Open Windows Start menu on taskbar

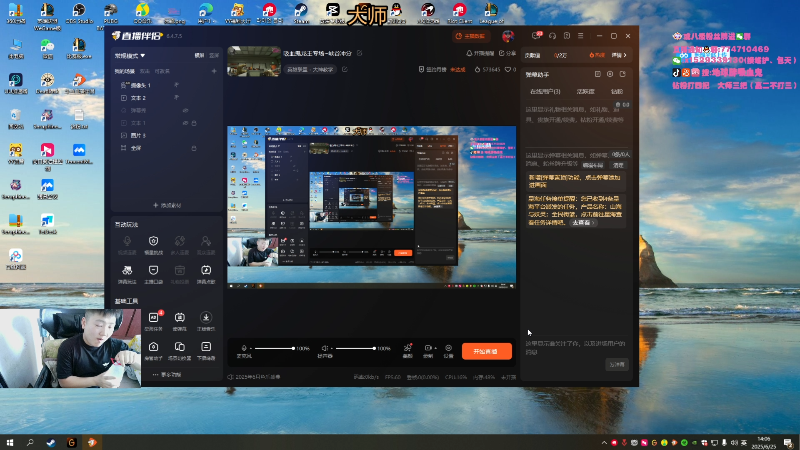[10, 442]
